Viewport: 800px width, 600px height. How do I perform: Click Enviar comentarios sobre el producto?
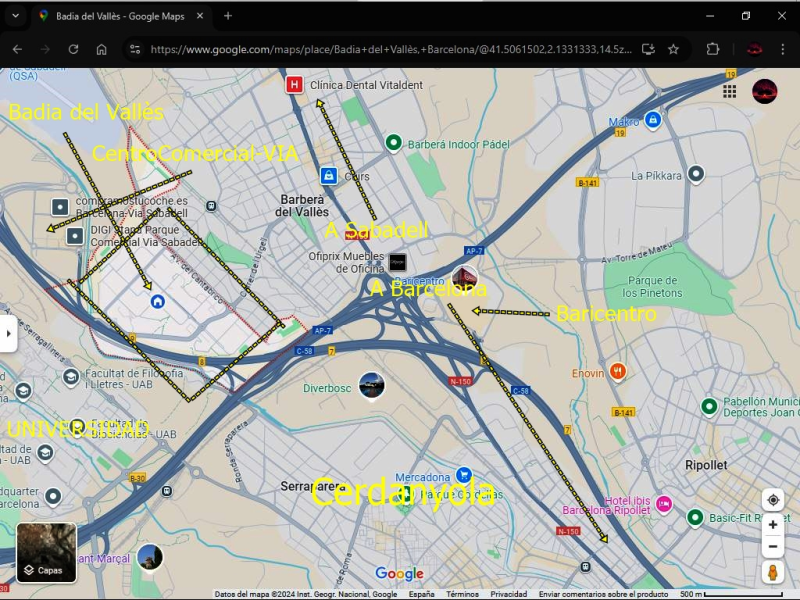tap(604, 594)
